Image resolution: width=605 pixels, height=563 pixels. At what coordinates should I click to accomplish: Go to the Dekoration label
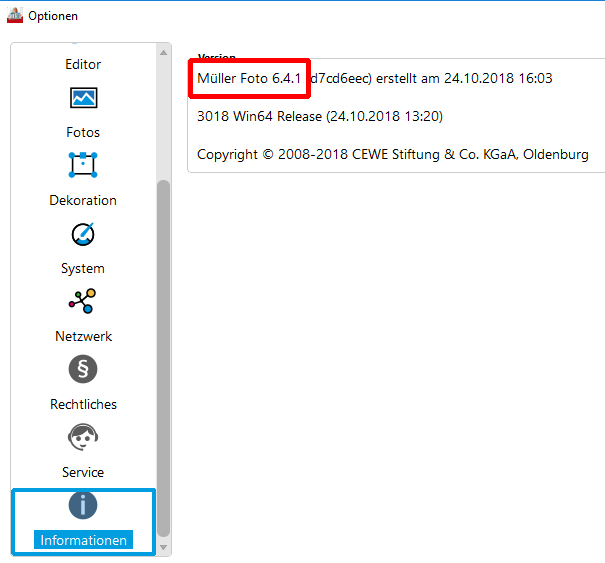click(83, 200)
